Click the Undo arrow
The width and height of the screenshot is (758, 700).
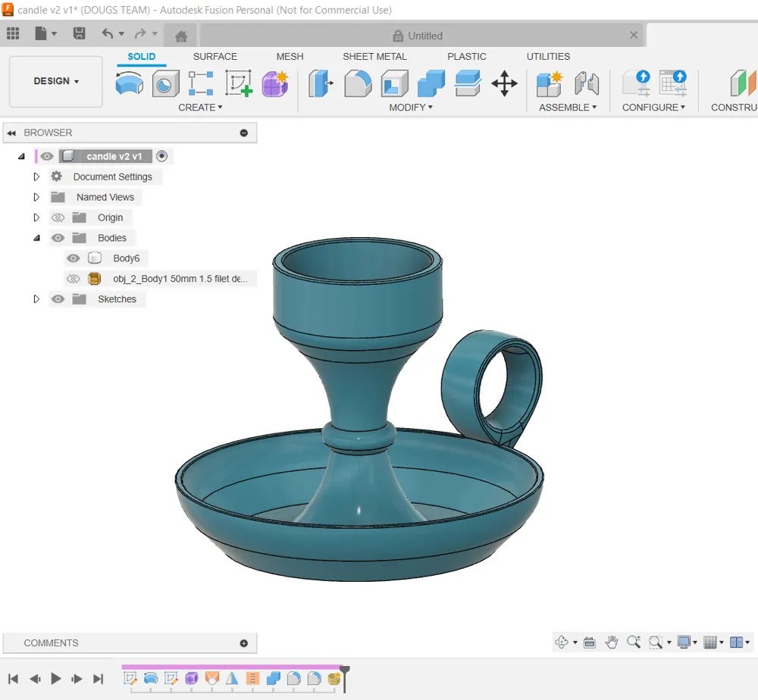click(x=108, y=33)
